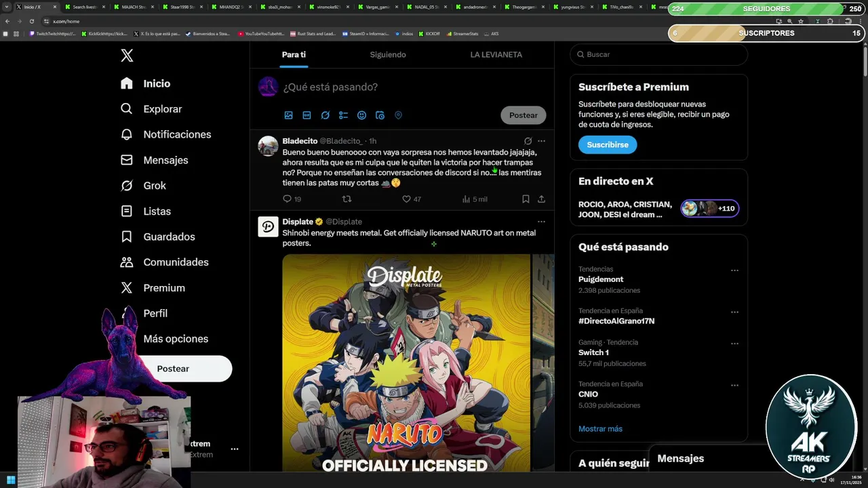
Task: Click the emoji icon in composer
Action: point(361,115)
